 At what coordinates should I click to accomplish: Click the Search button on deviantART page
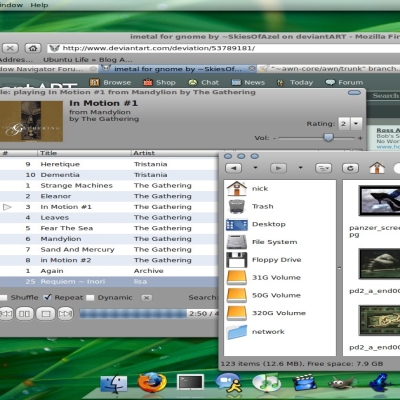(385, 96)
